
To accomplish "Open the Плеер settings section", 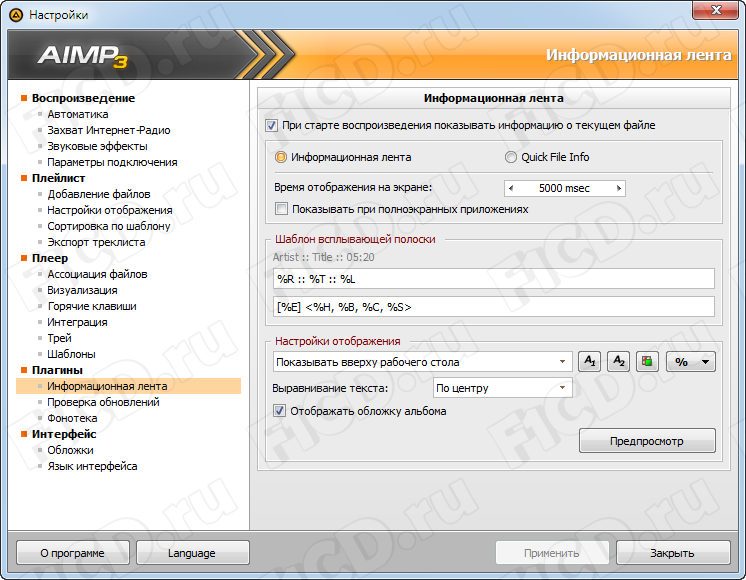I will (x=49, y=258).
